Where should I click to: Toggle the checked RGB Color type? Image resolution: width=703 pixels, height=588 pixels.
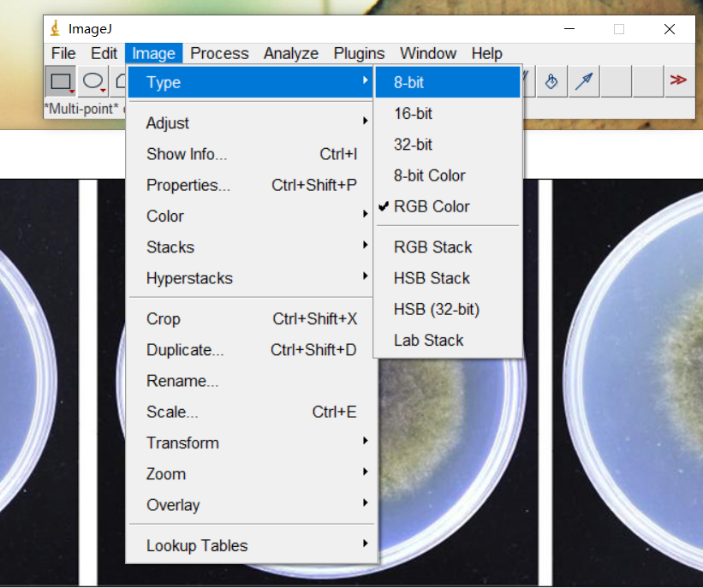click(432, 206)
